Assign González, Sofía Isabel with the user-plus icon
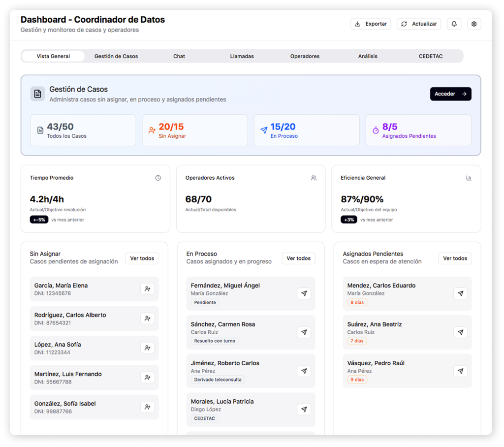504x447 pixels. point(148,407)
